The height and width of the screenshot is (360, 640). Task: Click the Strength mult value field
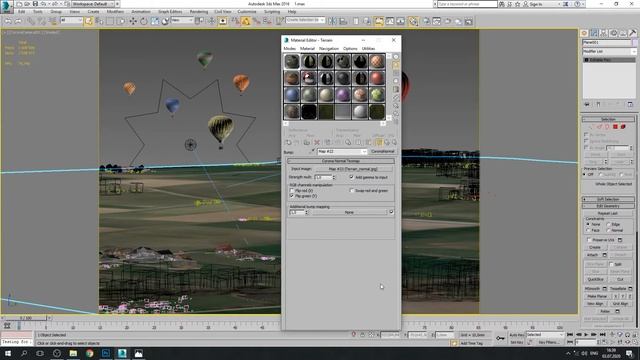coord(322,177)
